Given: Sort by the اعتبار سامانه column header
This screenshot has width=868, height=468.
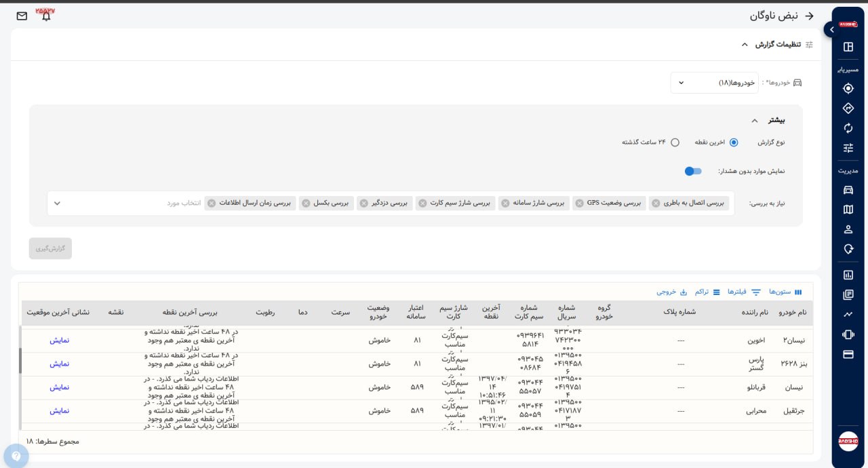Looking at the screenshot, I should click(x=416, y=312).
